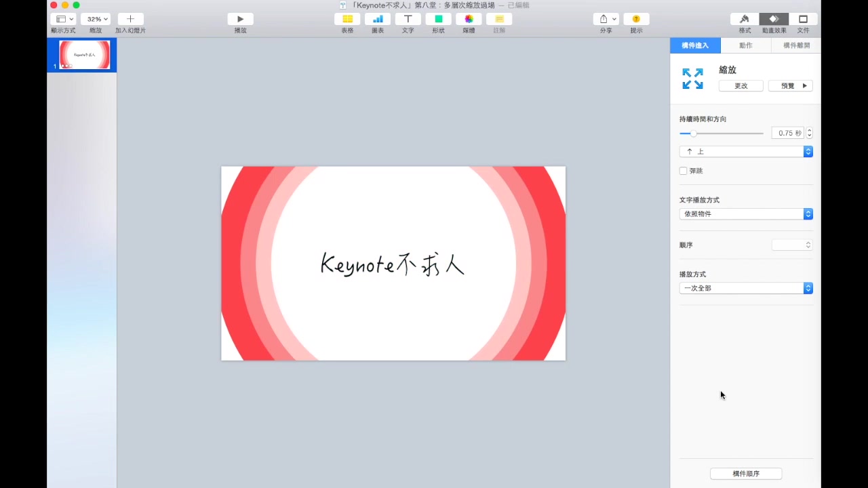
Task: Open the direction dropdown showing 上
Action: point(746,151)
